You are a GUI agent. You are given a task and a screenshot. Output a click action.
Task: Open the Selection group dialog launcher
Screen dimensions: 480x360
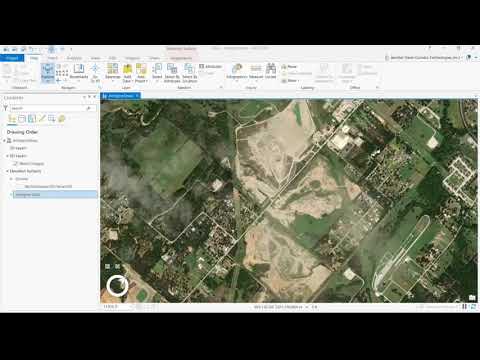coord(221,87)
